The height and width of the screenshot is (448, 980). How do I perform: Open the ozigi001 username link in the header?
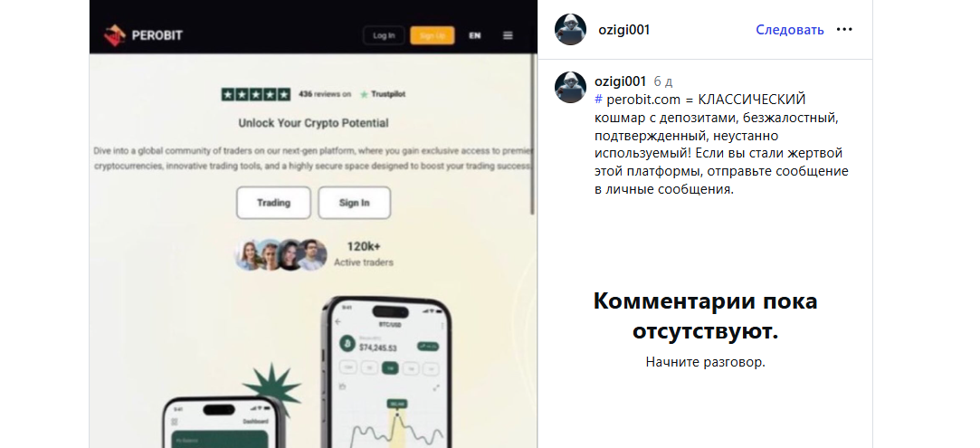[623, 29]
